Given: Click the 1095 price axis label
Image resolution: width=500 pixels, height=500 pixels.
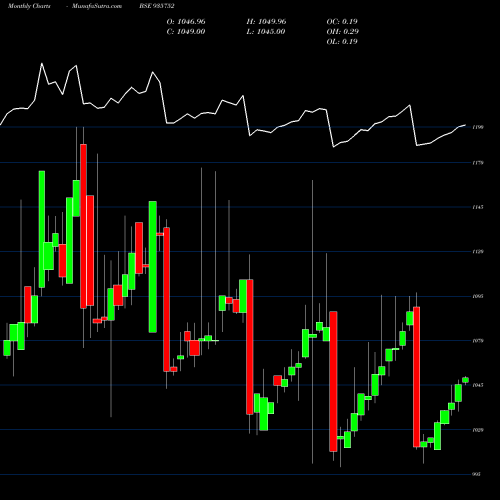Looking at the screenshot, I should click(478, 296).
